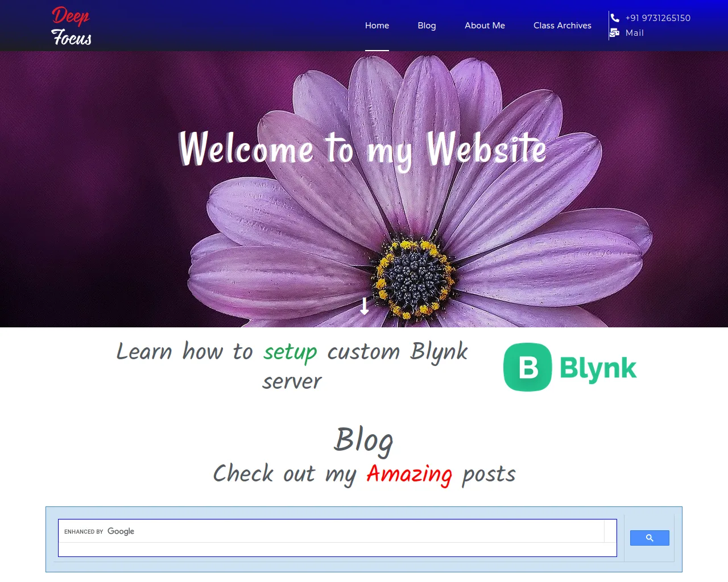
Task: Click the white down arrow on the banner
Action: pyautogui.click(x=365, y=306)
